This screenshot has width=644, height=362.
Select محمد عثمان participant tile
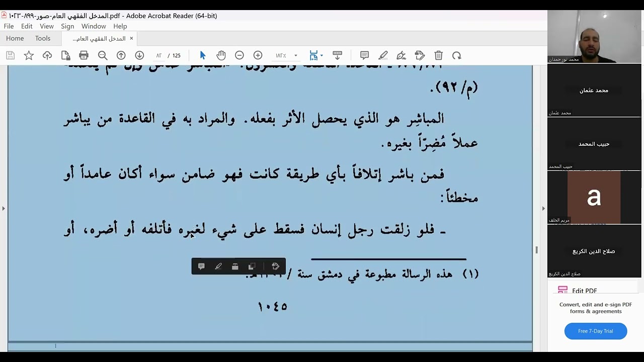(x=594, y=90)
